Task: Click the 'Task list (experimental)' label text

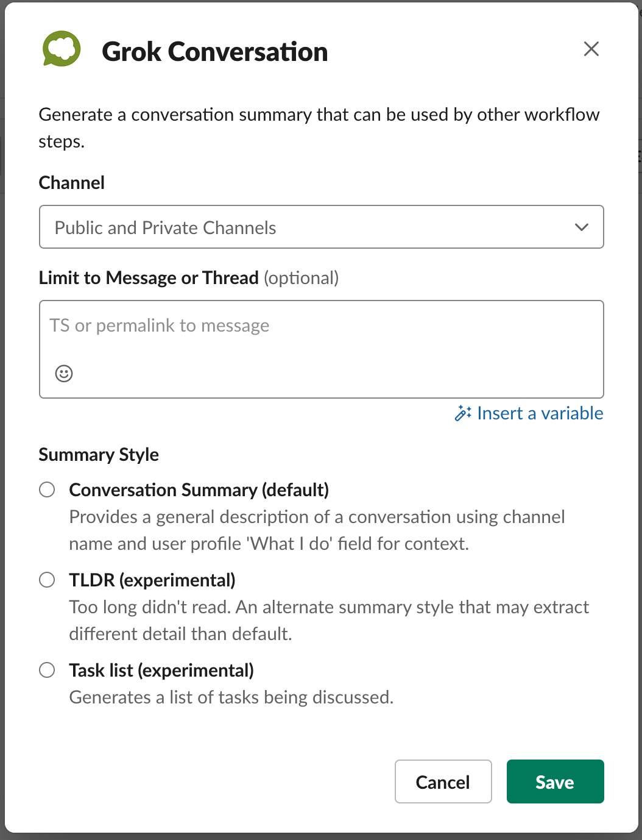Action: (161, 671)
